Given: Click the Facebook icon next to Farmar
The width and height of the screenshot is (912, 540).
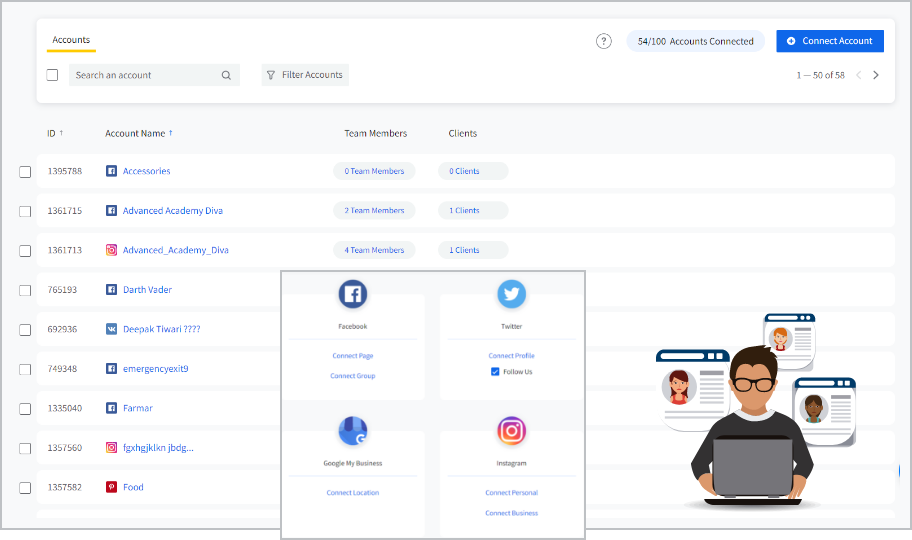Looking at the screenshot, I should [111, 408].
